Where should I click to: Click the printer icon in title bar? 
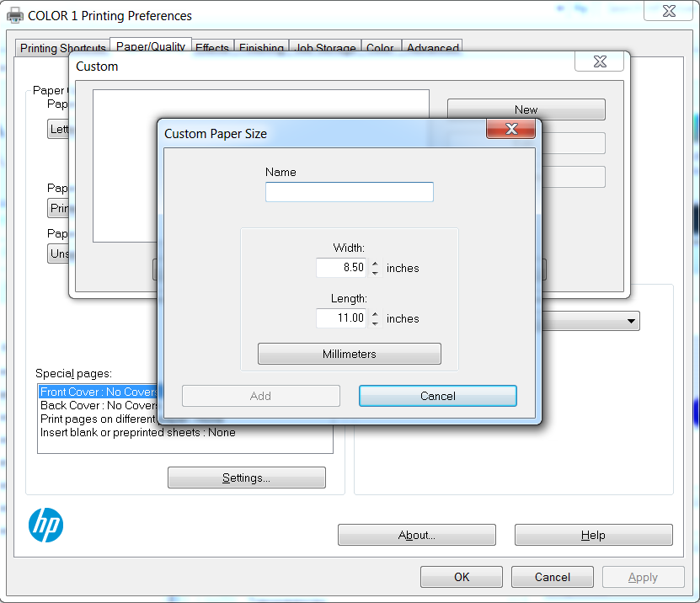pyautogui.click(x=14, y=15)
